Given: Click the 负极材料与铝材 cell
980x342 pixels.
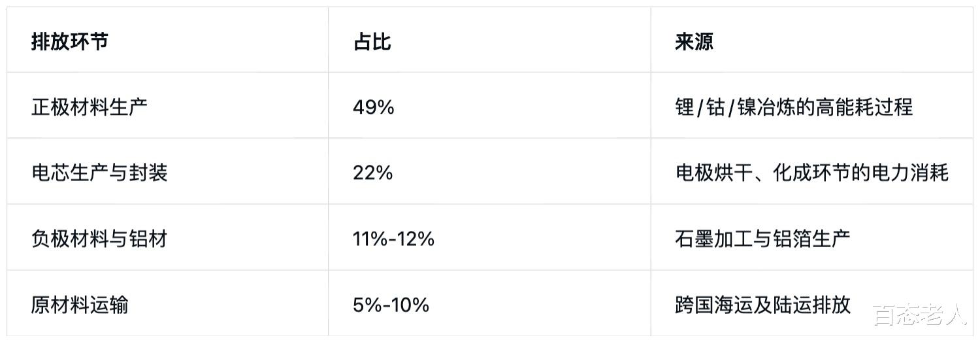Looking at the screenshot, I should pyautogui.click(x=99, y=239).
